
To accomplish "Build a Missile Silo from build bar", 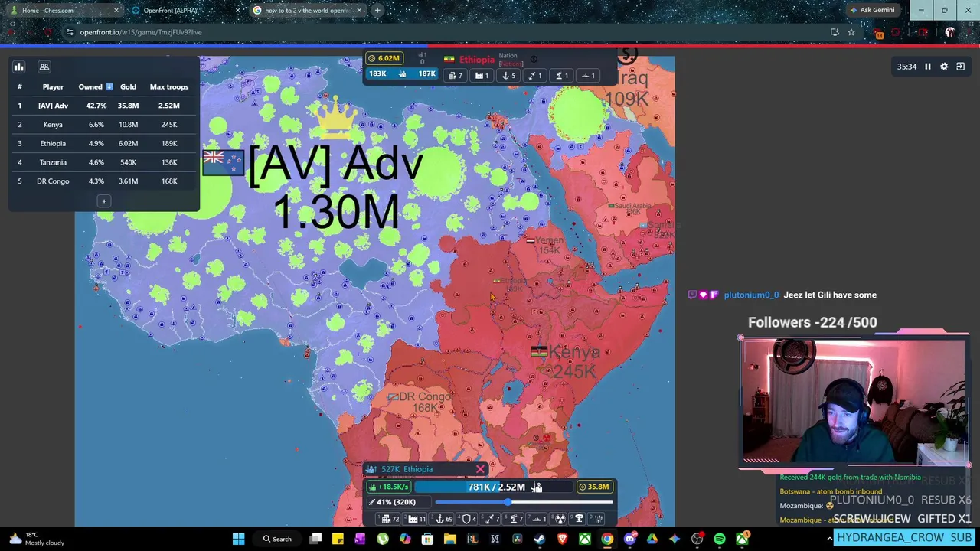I will [x=490, y=519].
